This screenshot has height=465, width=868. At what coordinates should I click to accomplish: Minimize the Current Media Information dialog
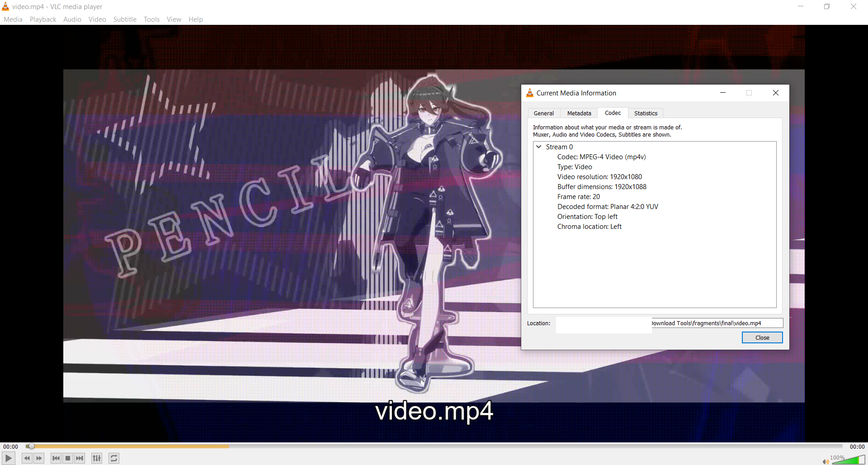point(723,93)
